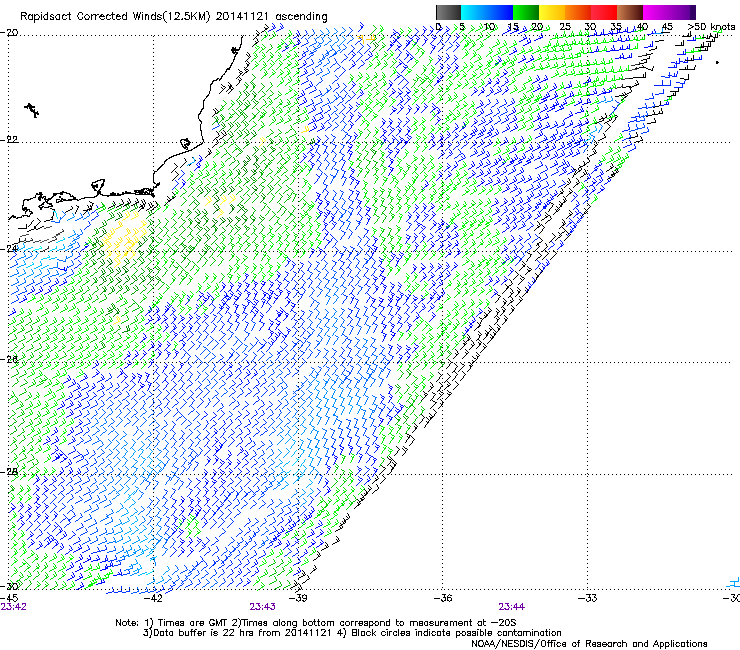Click the yellow wind barb cluster near -24 latitude
The image size is (740, 650).
(x=124, y=238)
